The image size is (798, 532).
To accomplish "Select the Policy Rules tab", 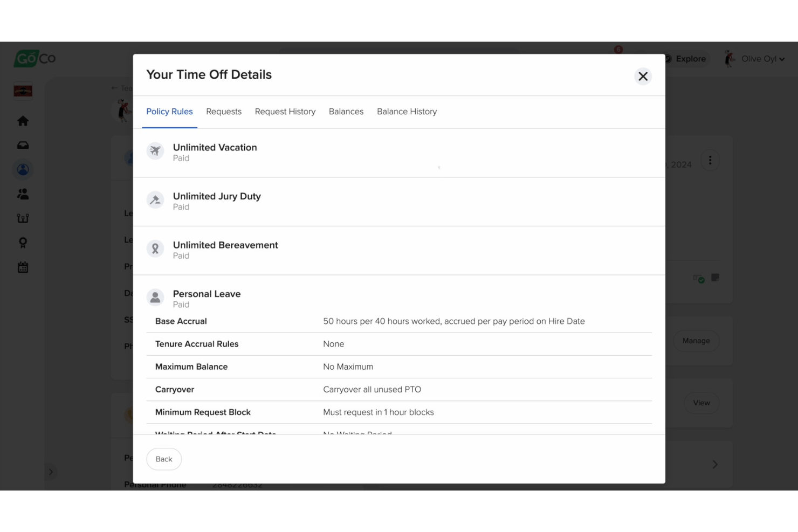I will tap(169, 112).
